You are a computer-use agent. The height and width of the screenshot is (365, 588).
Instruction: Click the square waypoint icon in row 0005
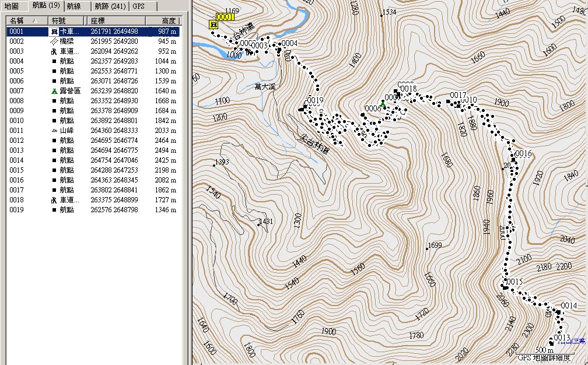pyautogui.click(x=54, y=71)
